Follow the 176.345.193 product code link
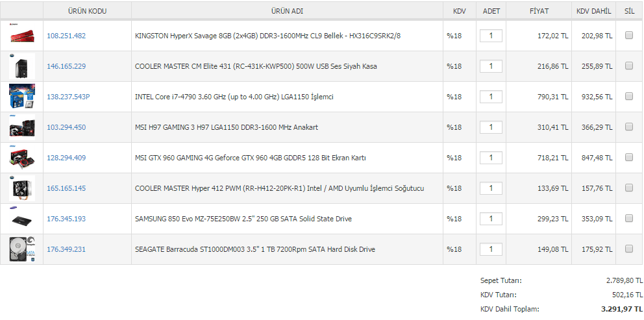This screenshot has height=320, width=644. coord(66,219)
